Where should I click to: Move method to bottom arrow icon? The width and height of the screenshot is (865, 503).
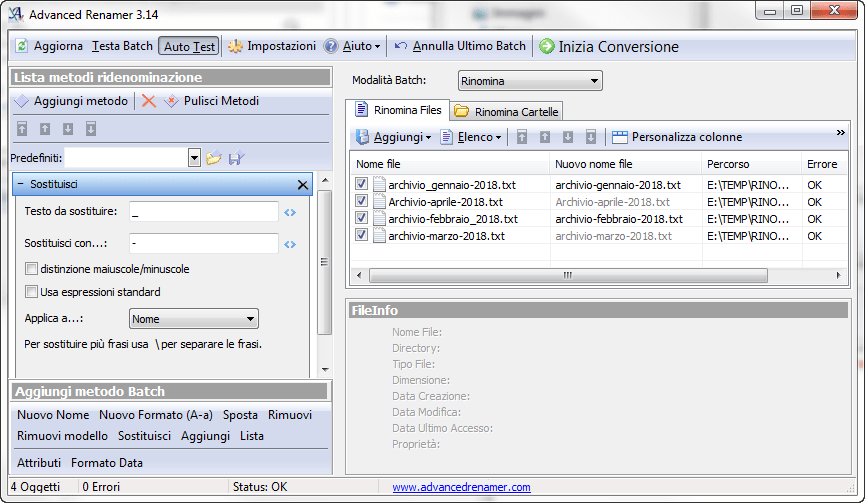click(x=91, y=129)
